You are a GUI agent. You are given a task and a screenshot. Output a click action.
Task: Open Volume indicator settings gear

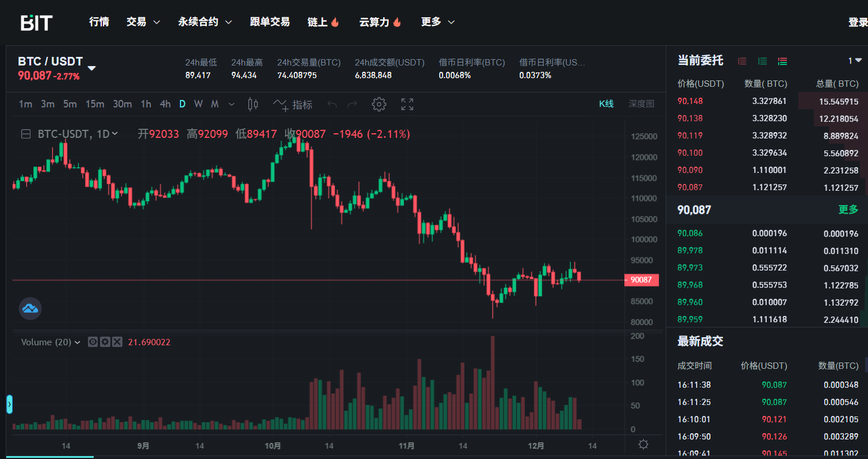[x=105, y=342]
